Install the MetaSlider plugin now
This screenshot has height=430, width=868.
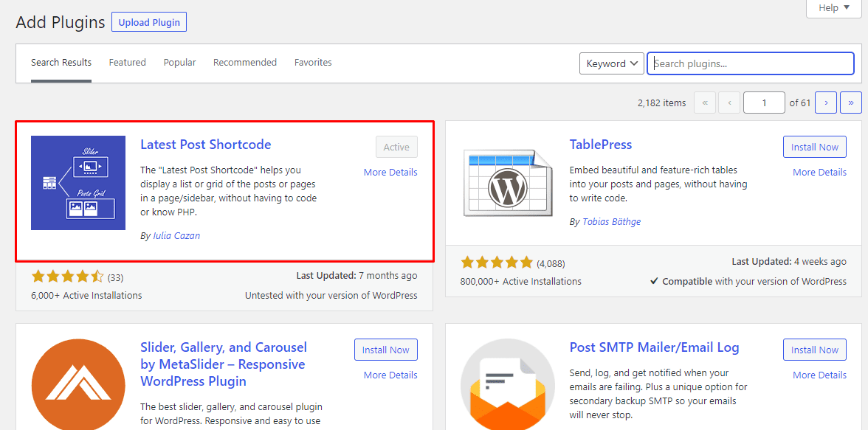click(x=385, y=350)
